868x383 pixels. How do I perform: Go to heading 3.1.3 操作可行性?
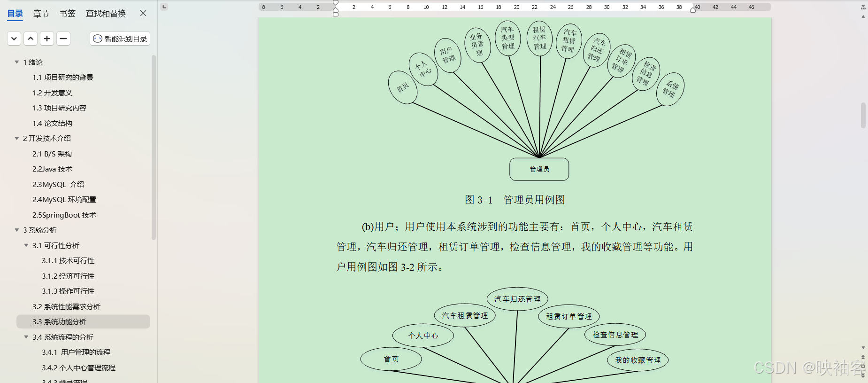click(x=68, y=291)
